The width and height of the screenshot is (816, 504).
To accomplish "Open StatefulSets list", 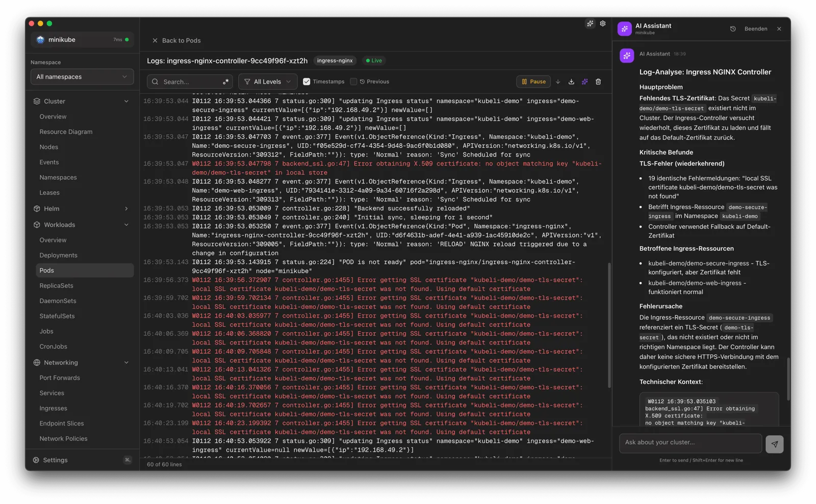I will (57, 316).
